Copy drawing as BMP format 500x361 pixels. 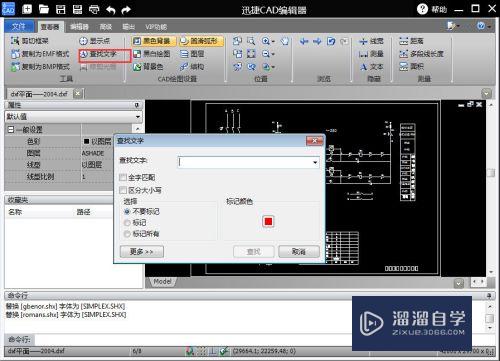tap(40, 67)
